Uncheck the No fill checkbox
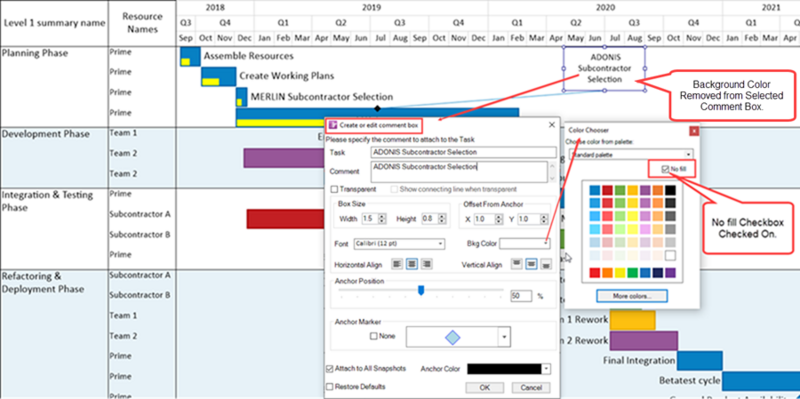800x399 pixels. [664, 169]
